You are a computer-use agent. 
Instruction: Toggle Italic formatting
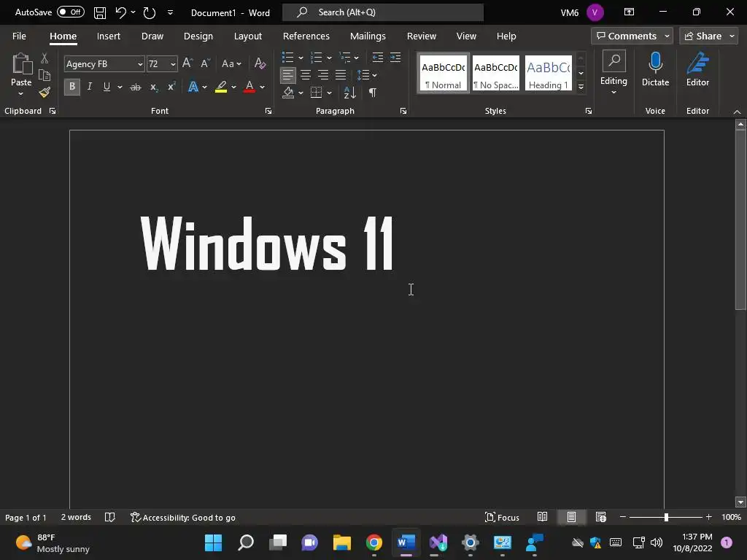coord(89,87)
